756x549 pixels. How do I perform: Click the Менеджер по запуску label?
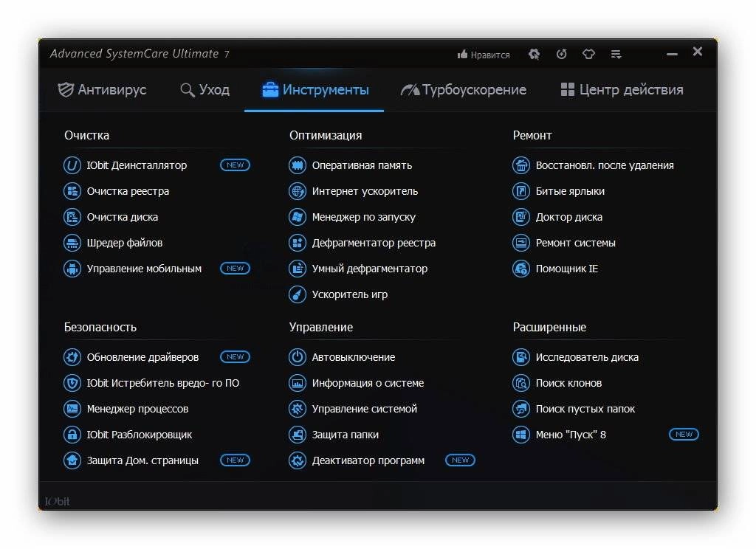pyautogui.click(x=363, y=217)
